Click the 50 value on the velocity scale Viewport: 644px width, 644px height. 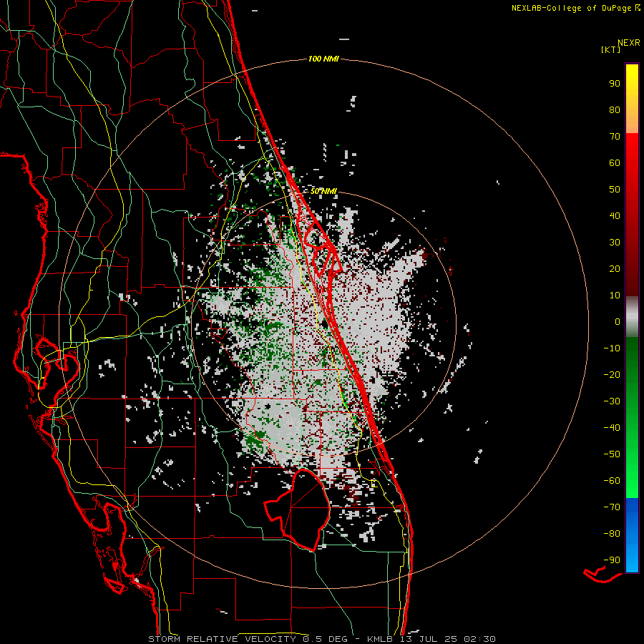615,190
